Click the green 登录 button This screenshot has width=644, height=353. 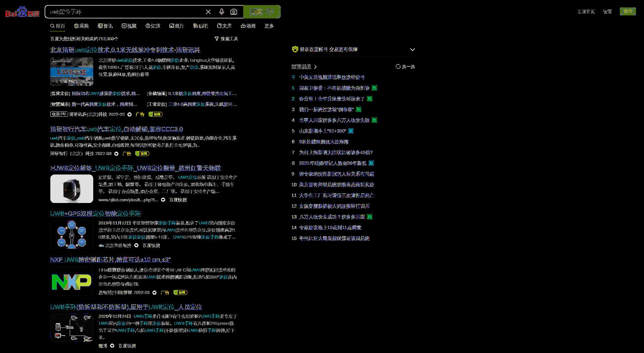pos(628,11)
